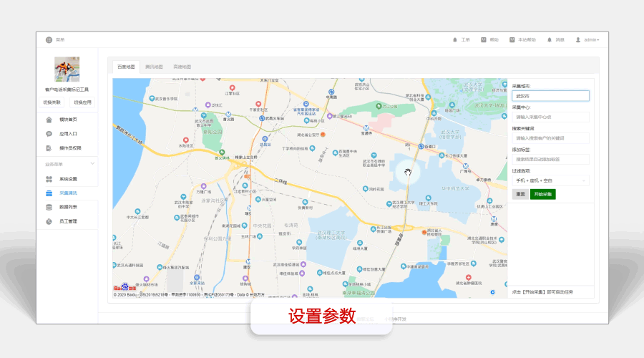Click the 模块首页 home icon in sidebar
This screenshot has height=358, width=644.
click(49, 120)
